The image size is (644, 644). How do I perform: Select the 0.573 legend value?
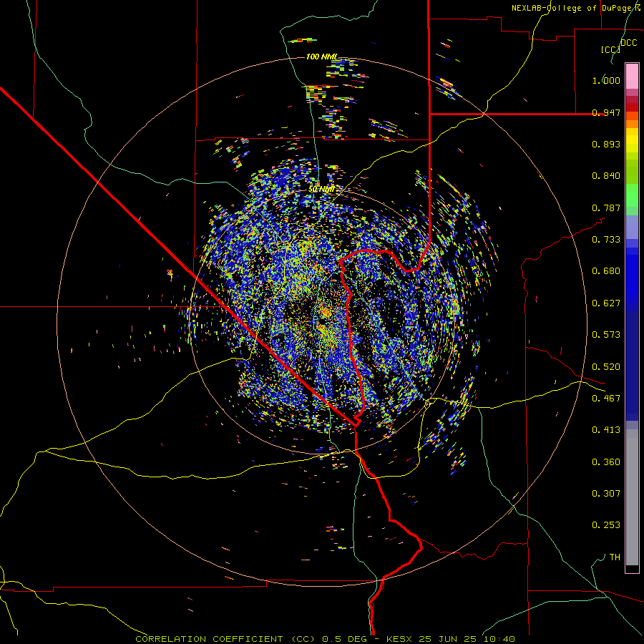606,335
